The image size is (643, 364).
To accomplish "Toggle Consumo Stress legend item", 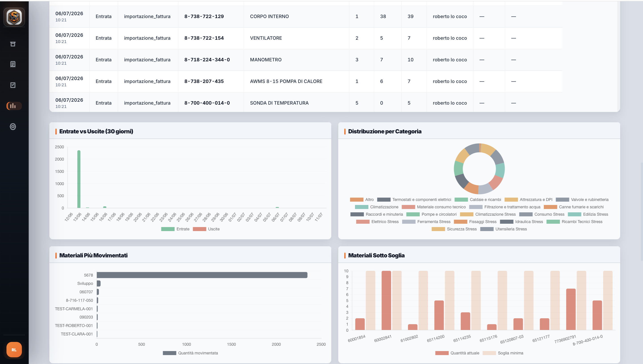I will [542, 214].
